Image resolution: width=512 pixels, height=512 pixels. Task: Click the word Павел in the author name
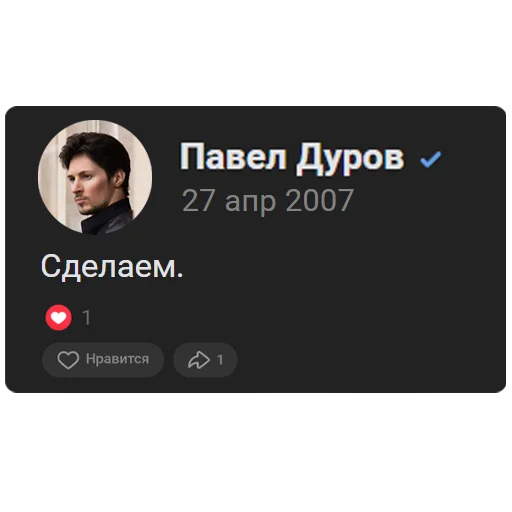pyautogui.click(x=233, y=156)
